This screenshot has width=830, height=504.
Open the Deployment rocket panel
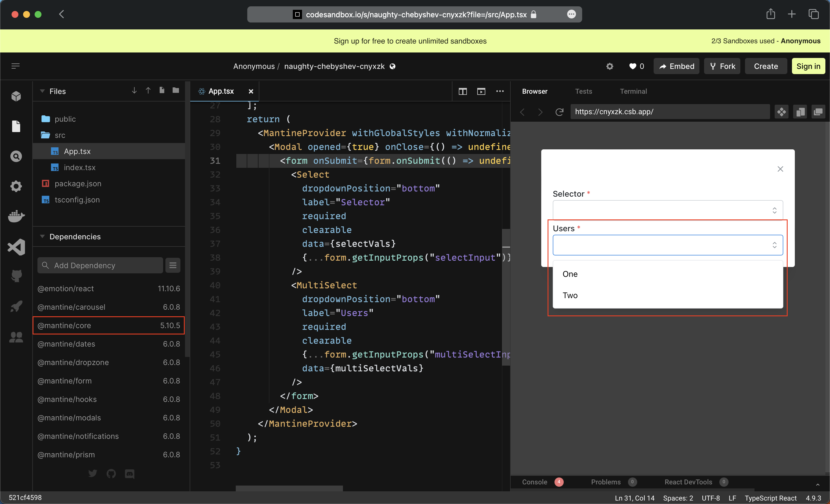16,306
